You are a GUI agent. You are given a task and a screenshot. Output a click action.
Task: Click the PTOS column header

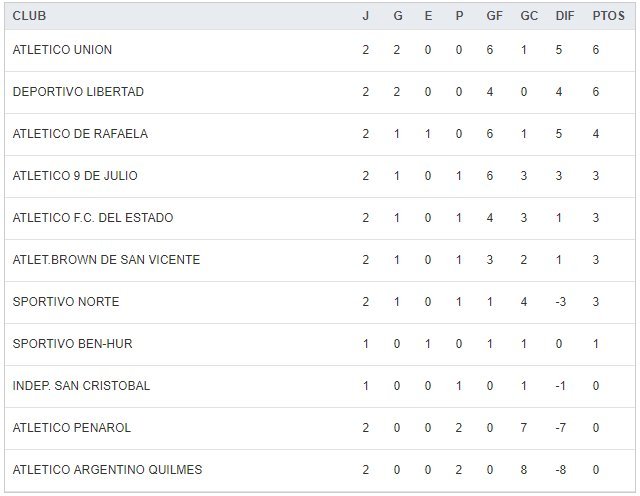click(x=606, y=16)
